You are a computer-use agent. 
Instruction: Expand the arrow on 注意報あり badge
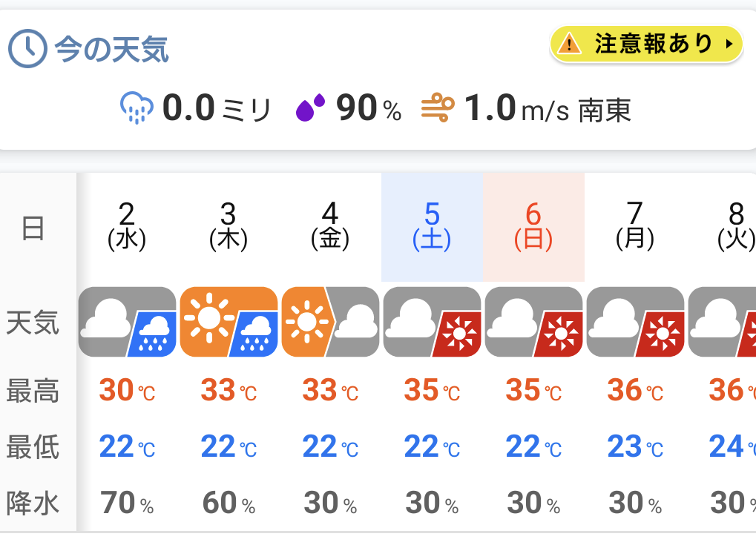coord(729,44)
